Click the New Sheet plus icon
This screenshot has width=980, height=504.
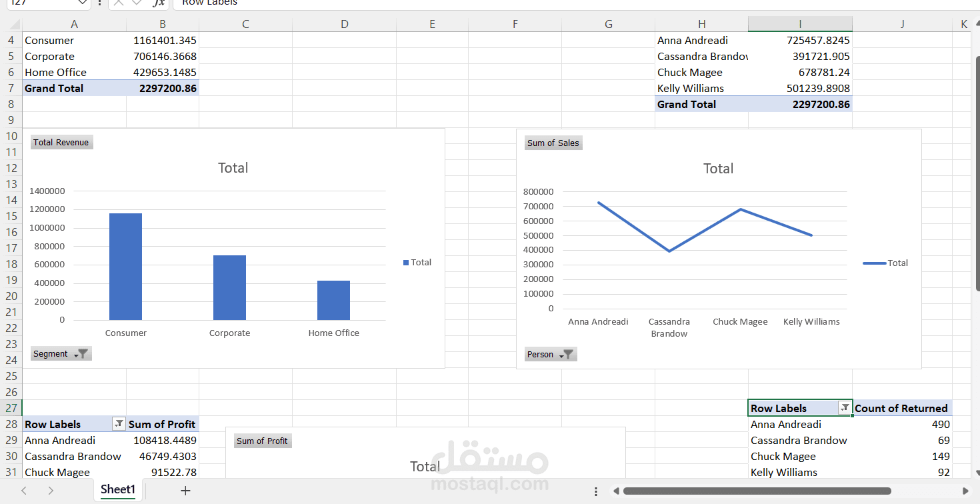pos(185,490)
